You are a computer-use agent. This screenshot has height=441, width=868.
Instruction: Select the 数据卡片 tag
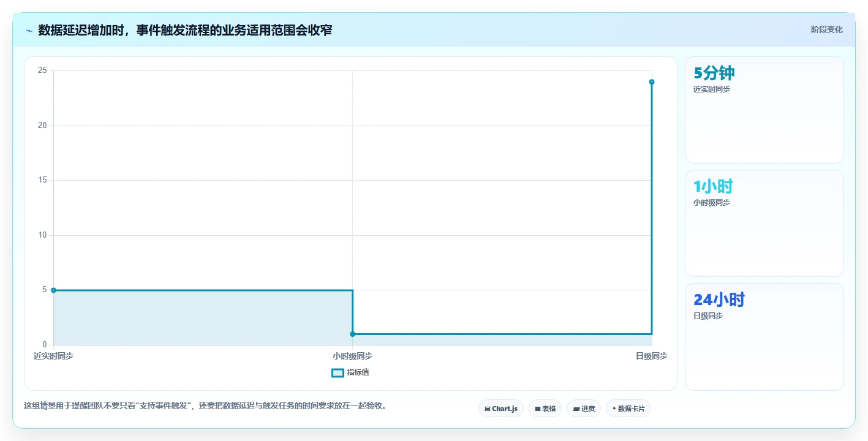click(x=628, y=409)
